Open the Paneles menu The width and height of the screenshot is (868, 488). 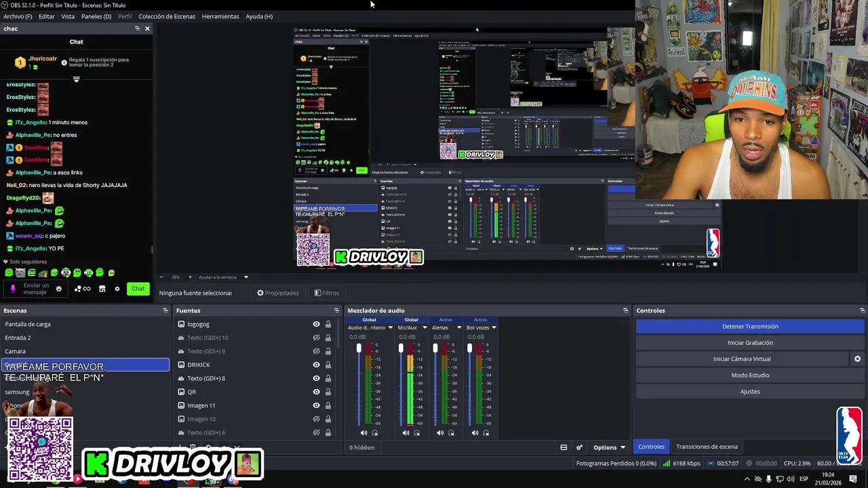tap(96, 16)
